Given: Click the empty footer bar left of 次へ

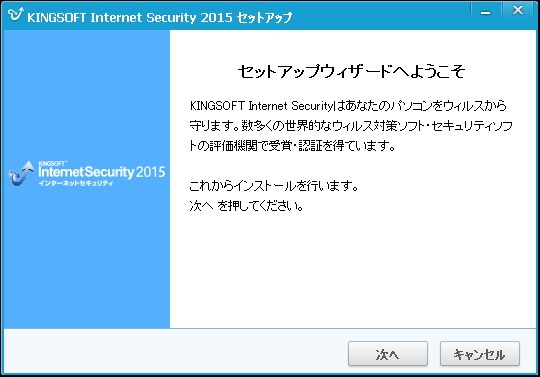Looking at the screenshot, I should point(175,351).
